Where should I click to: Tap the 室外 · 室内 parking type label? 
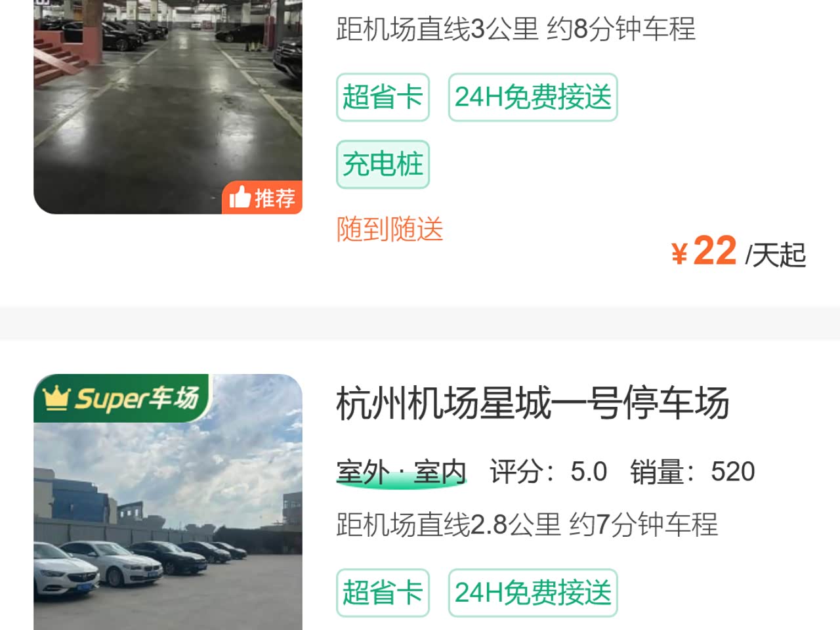(401, 472)
